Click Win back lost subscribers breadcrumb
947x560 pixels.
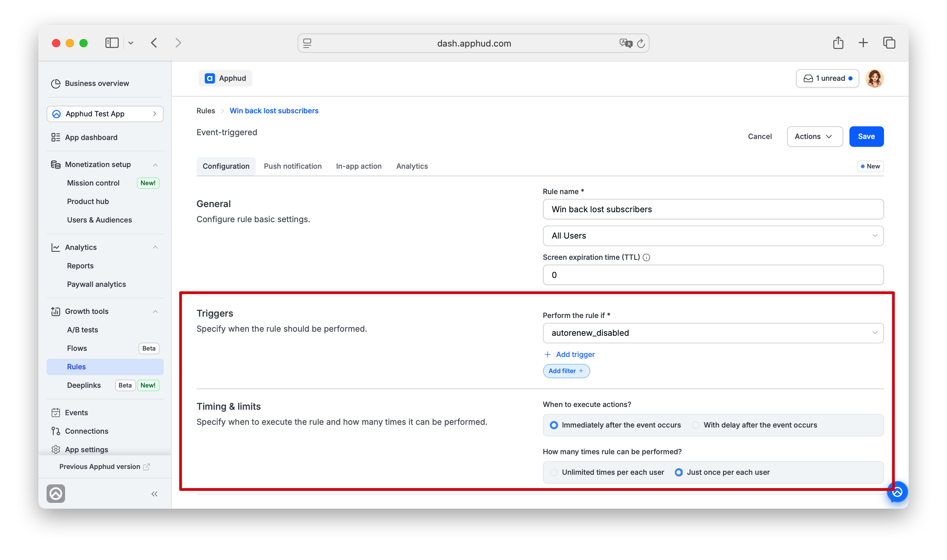click(x=274, y=111)
